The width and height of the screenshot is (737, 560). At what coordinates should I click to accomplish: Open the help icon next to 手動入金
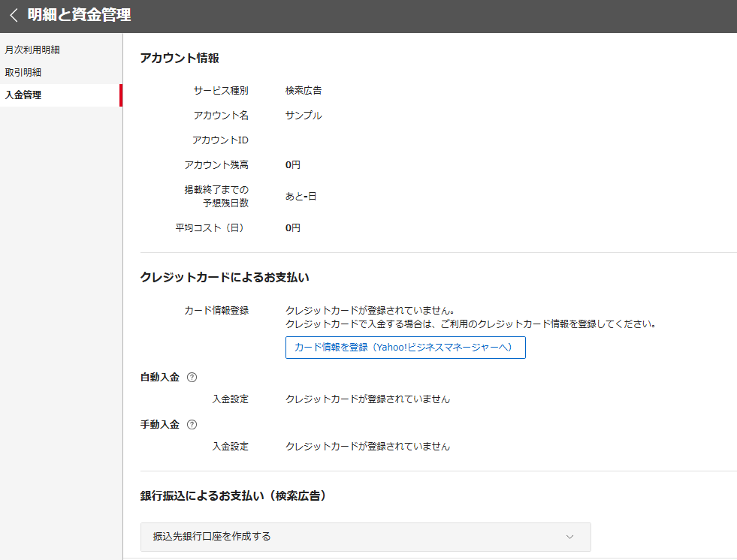pos(192,424)
